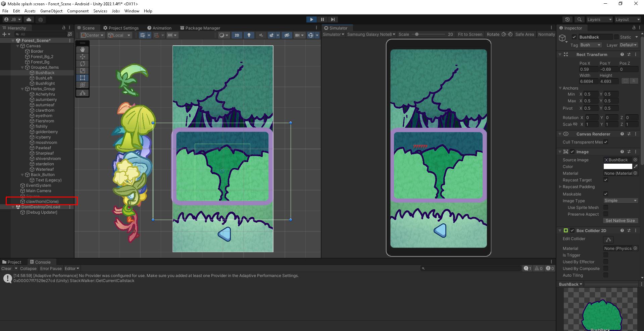Expand Raycast Padding section

(560, 187)
